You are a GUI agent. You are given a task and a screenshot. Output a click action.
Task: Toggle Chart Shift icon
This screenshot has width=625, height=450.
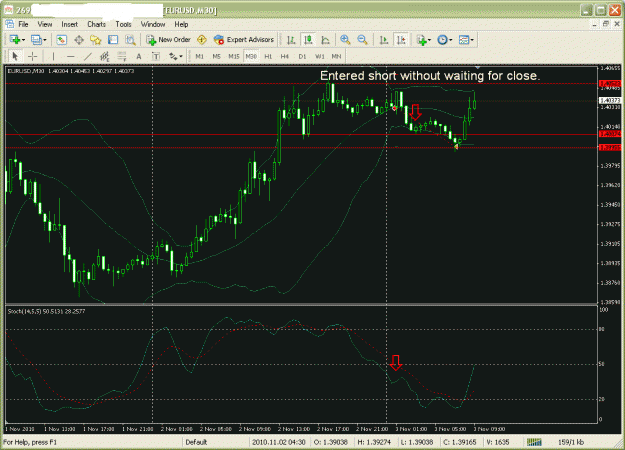click(401, 39)
